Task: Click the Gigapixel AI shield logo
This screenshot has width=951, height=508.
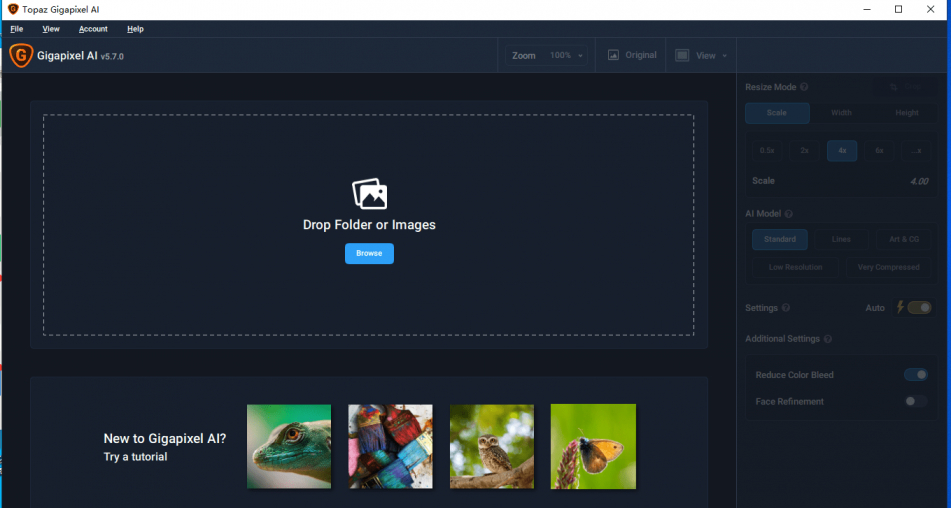Action: pos(21,56)
